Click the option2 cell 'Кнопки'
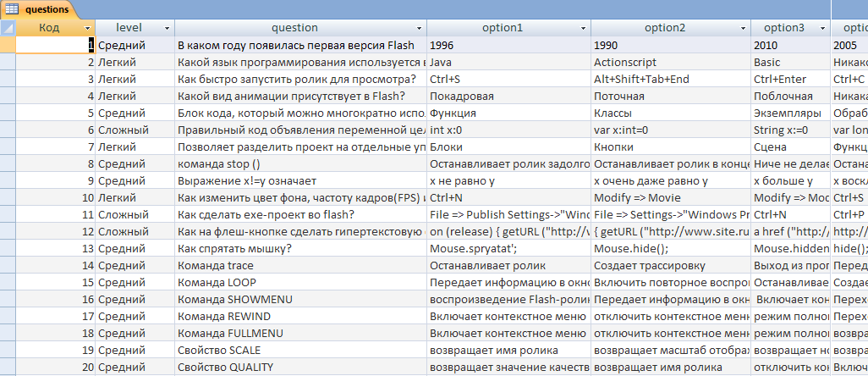868x376 pixels. (671, 147)
